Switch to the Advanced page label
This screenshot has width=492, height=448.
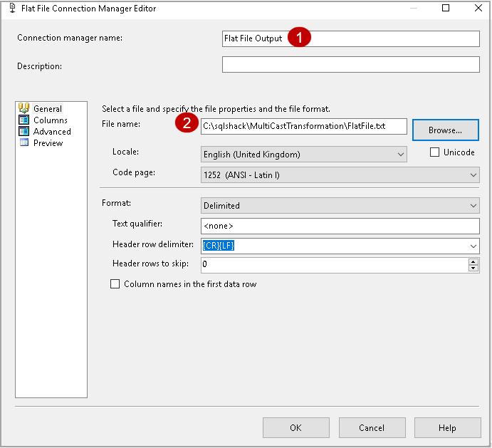pyautogui.click(x=52, y=132)
